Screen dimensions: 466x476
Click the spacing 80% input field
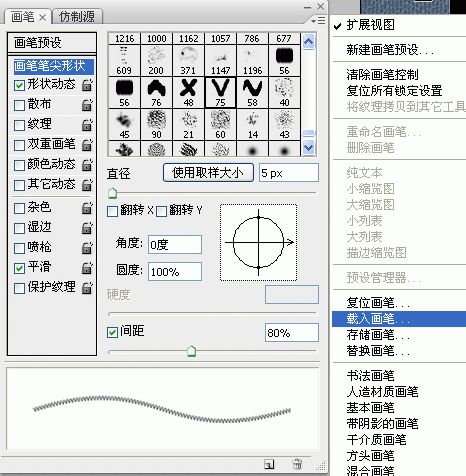point(292,332)
